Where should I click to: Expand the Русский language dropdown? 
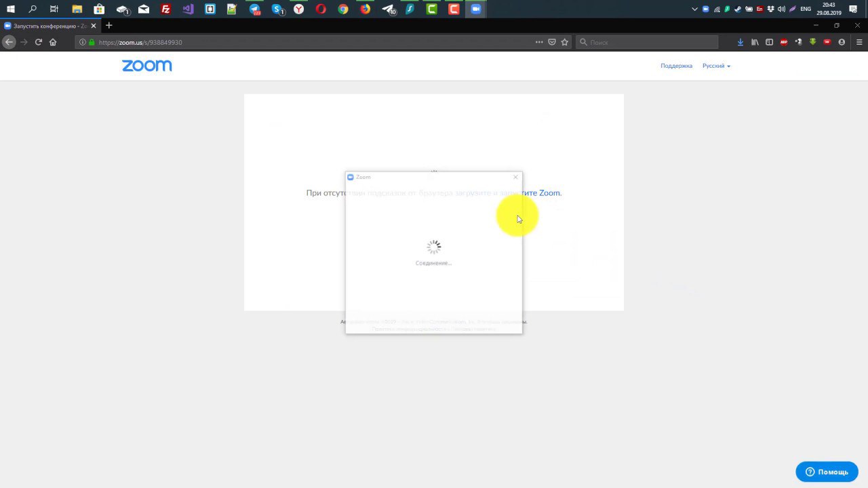pyautogui.click(x=716, y=66)
